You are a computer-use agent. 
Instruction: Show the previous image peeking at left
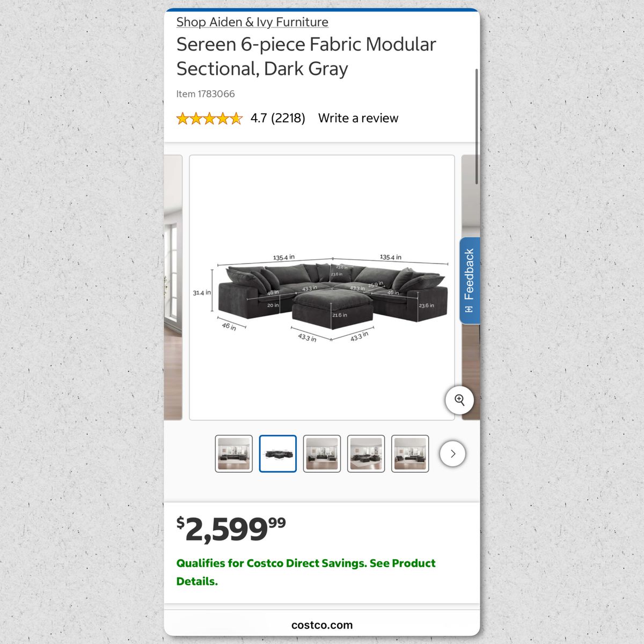click(x=173, y=288)
